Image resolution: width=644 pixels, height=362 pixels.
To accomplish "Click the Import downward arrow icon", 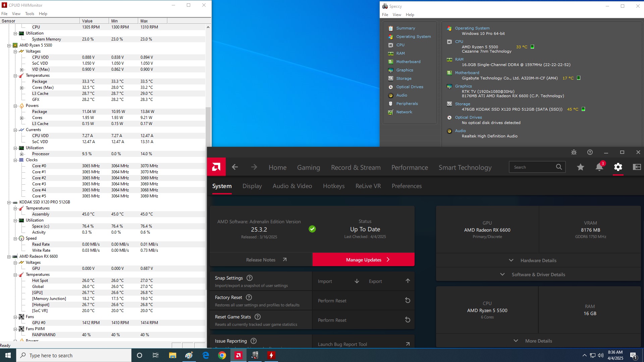I will 357,281.
